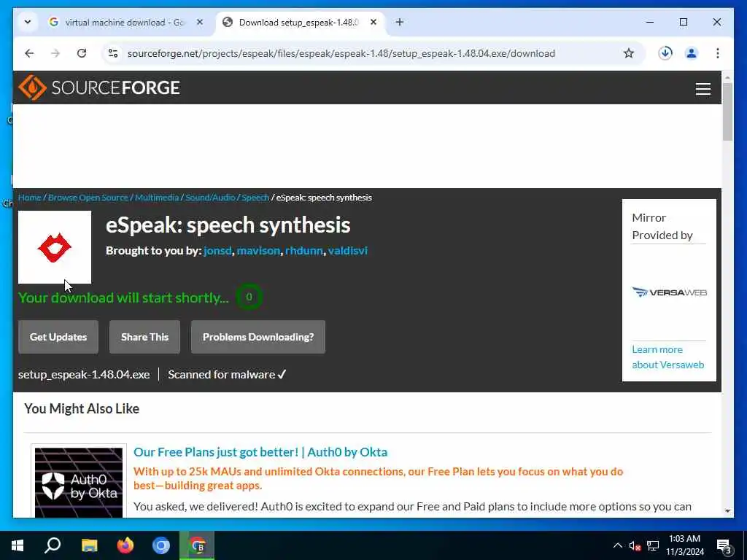The height and width of the screenshot is (560, 747).
Task: Bookmark this page with the star
Action: pos(628,53)
